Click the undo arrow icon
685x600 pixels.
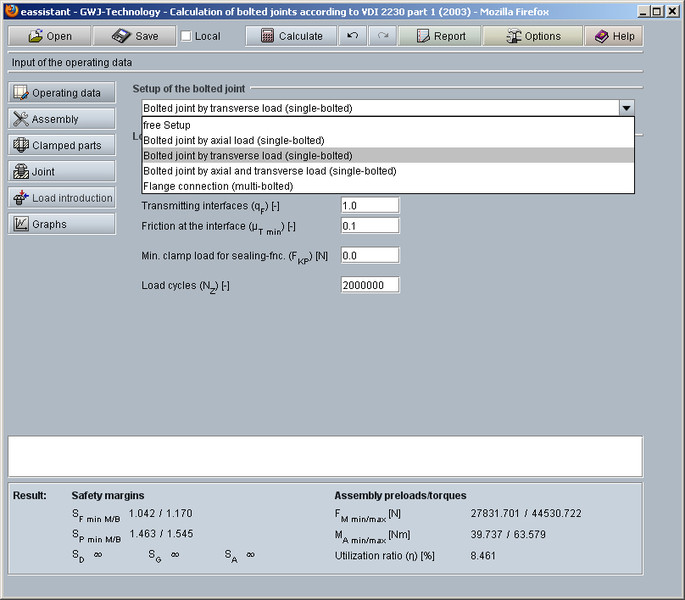click(x=352, y=36)
